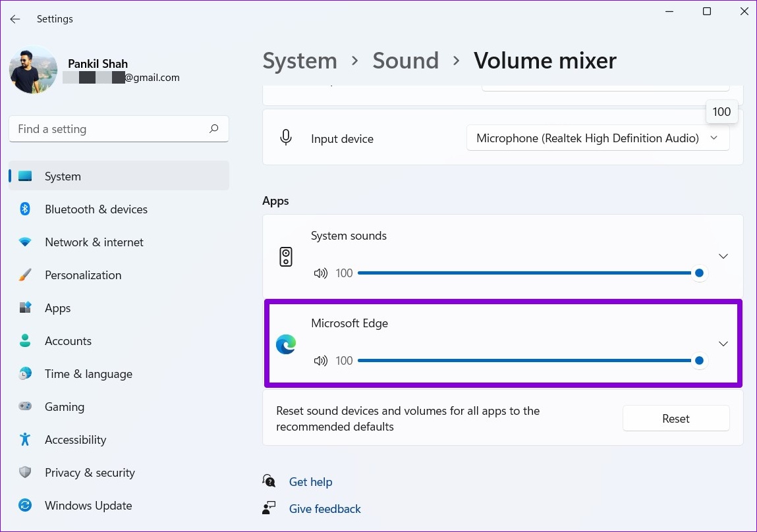The width and height of the screenshot is (757, 532).
Task: Expand the Microsoft Edge row chevron
Action: [723, 344]
